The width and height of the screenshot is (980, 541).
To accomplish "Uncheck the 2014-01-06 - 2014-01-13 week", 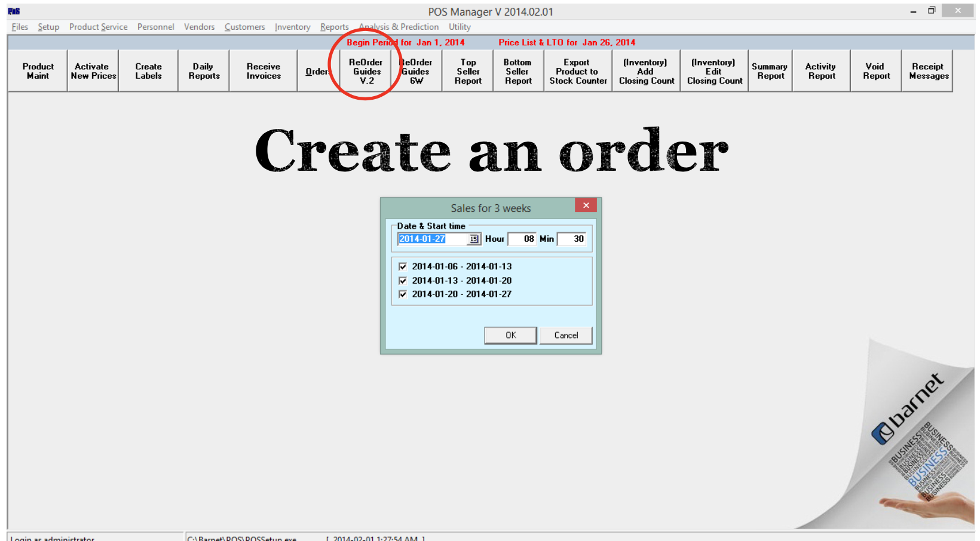I will coord(403,267).
